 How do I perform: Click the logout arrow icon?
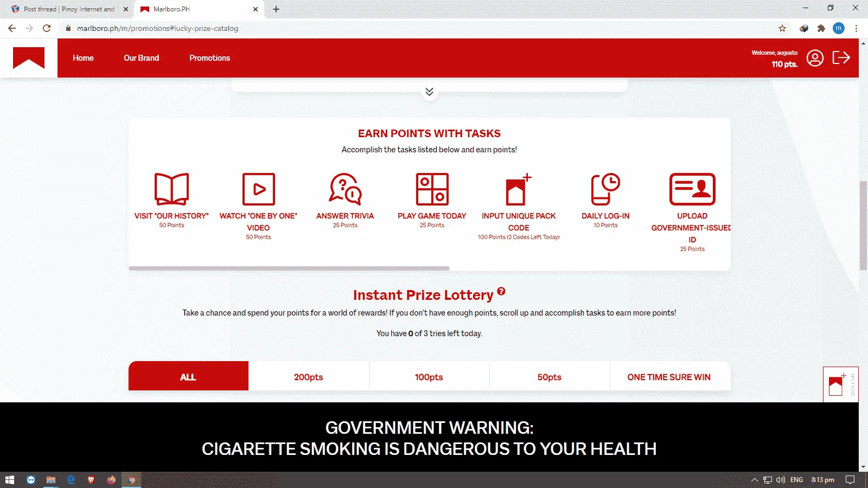(x=841, y=57)
